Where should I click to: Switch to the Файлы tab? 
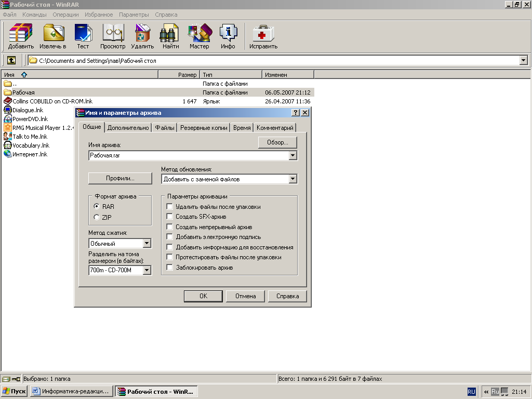[165, 128]
